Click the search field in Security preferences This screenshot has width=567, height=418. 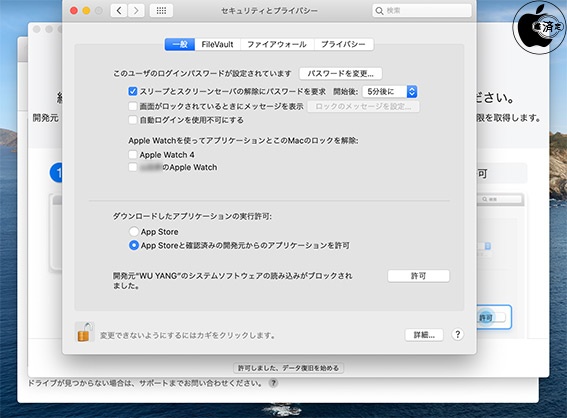point(422,11)
